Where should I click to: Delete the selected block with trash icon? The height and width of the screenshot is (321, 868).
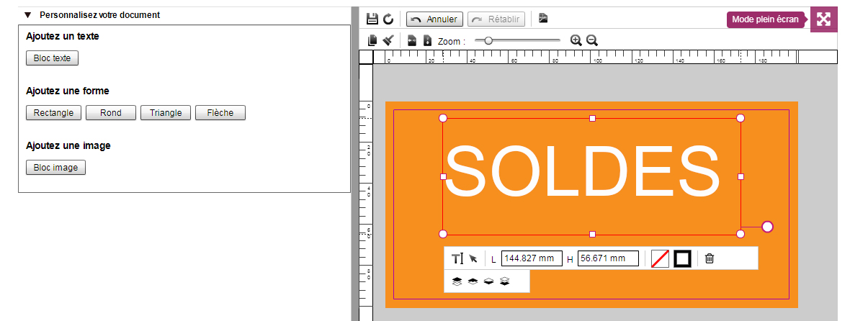[710, 258]
